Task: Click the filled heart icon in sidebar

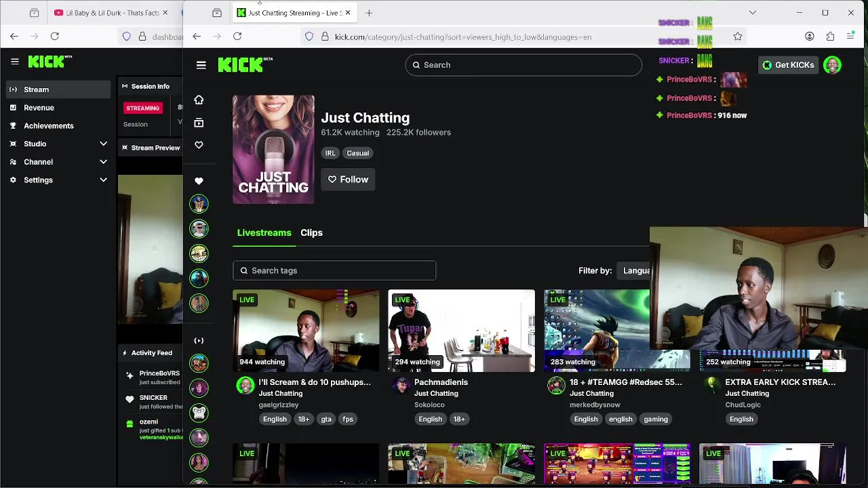Action: [199, 181]
